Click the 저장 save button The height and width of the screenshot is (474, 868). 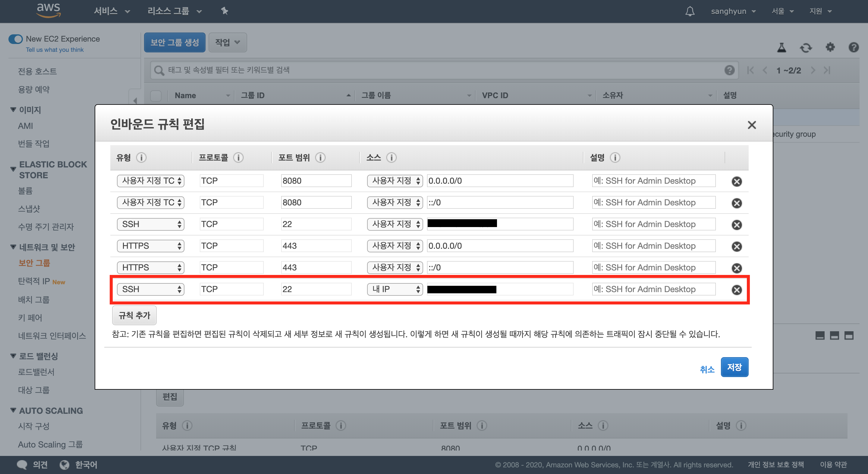point(734,367)
